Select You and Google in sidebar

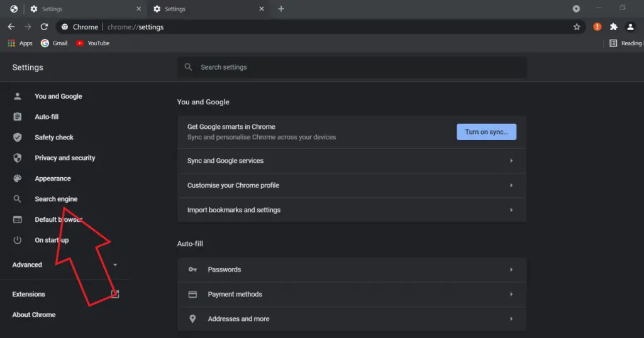point(58,96)
